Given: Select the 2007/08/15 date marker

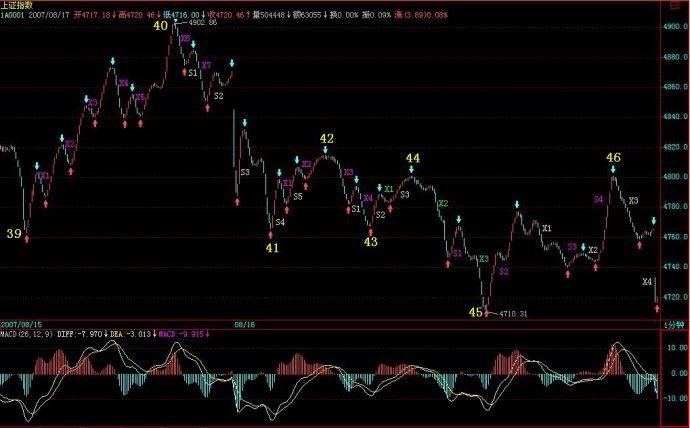Looking at the screenshot, I should (25, 324).
